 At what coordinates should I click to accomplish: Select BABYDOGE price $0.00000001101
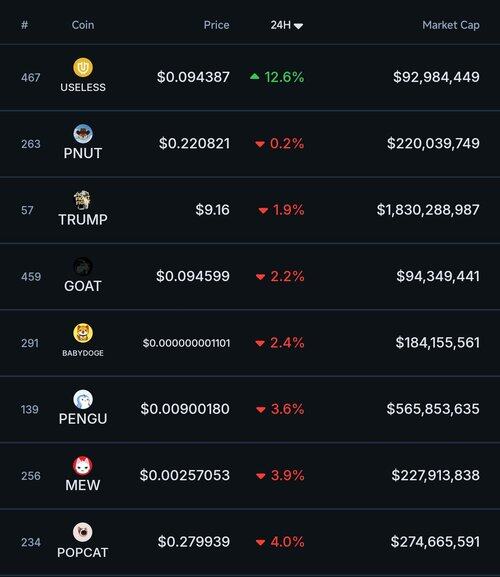(187, 343)
